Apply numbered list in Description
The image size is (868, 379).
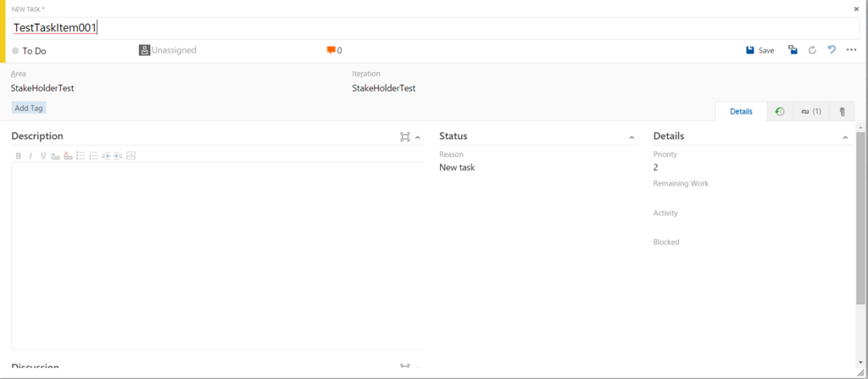(x=93, y=156)
